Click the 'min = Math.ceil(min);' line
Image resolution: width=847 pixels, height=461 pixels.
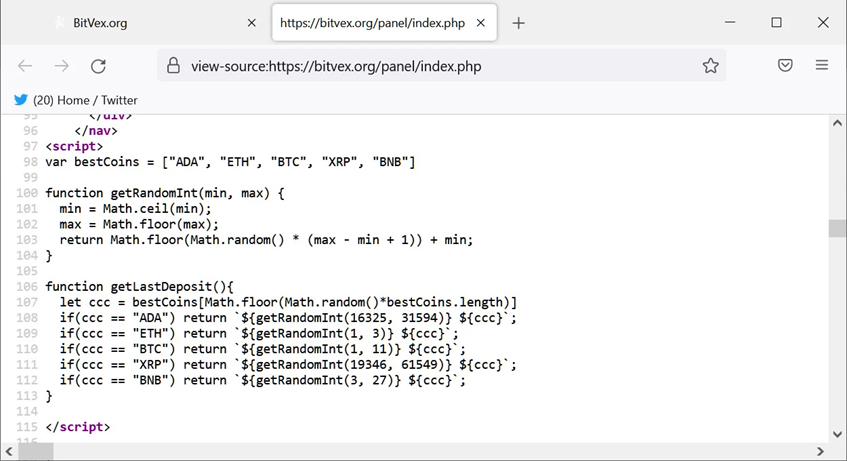(135, 209)
